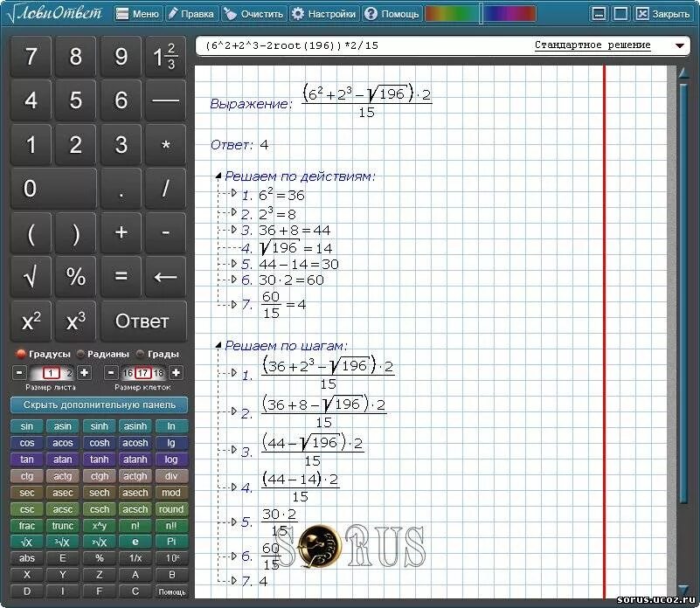Viewport: 700px width, 608px height.
Task: Open the Настройки settings menu
Action: [324, 14]
